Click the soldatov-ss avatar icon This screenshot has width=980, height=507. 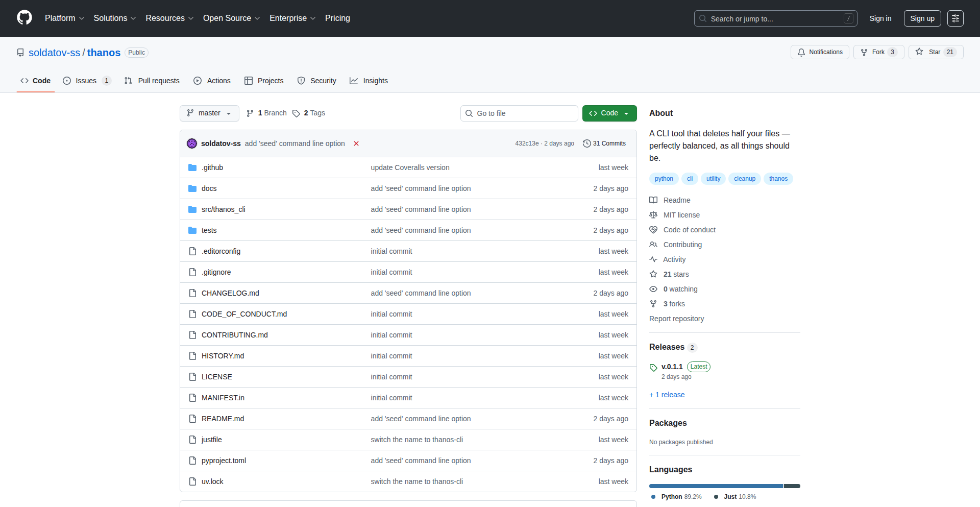tap(192, 143)
